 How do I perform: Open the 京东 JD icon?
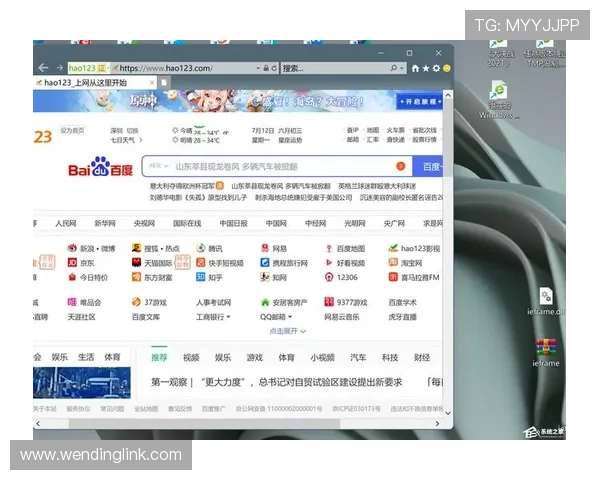tap(72, 263)
